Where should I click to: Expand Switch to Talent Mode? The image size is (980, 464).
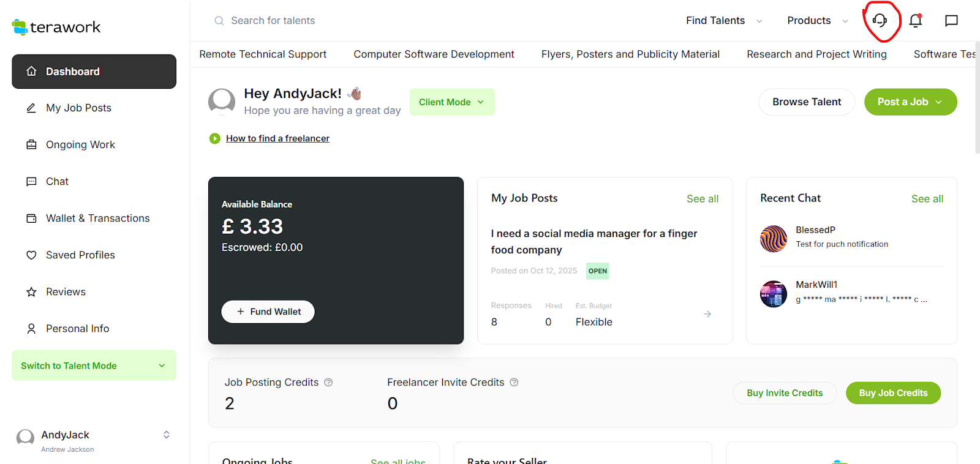click(x=94, y=365)
